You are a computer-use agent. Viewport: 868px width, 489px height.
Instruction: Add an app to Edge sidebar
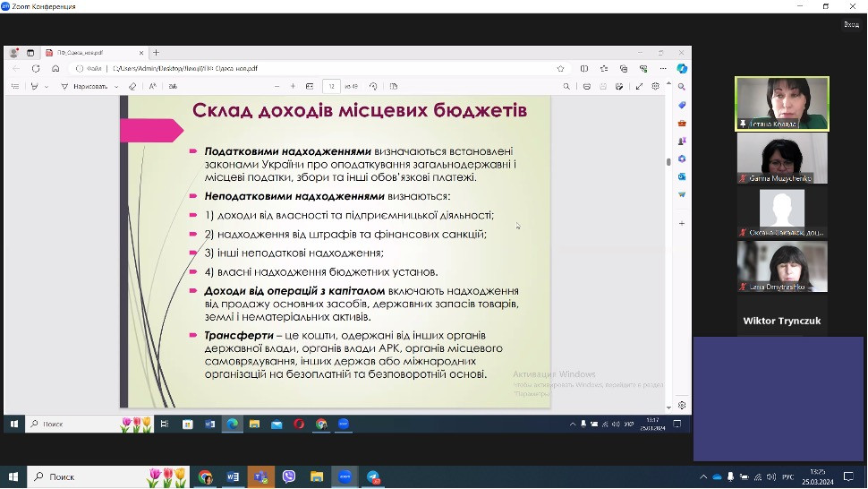coord(682,223)
